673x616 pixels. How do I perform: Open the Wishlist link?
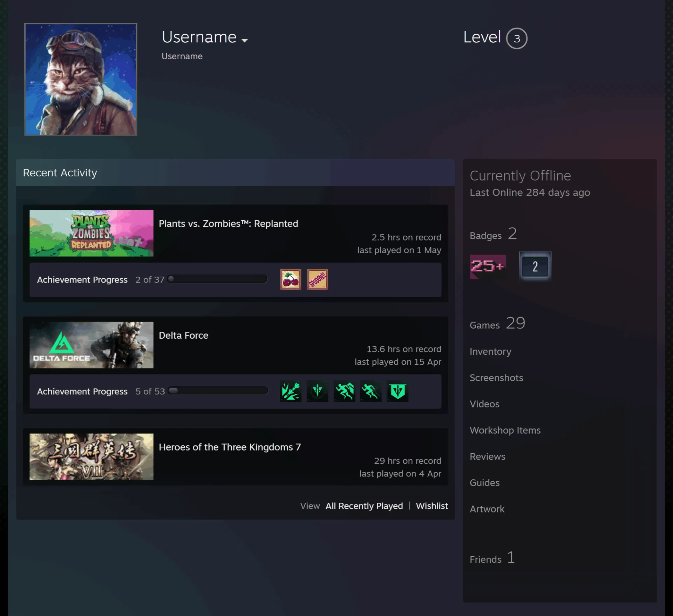click(x=432, y=506)
